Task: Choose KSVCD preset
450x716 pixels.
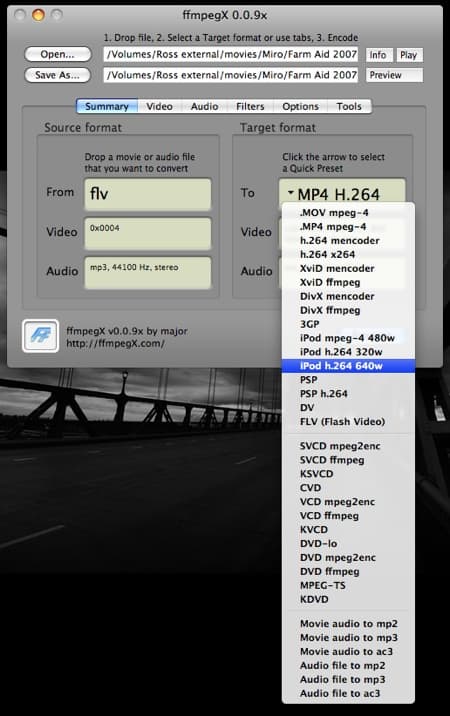Action: coord(348,474)
